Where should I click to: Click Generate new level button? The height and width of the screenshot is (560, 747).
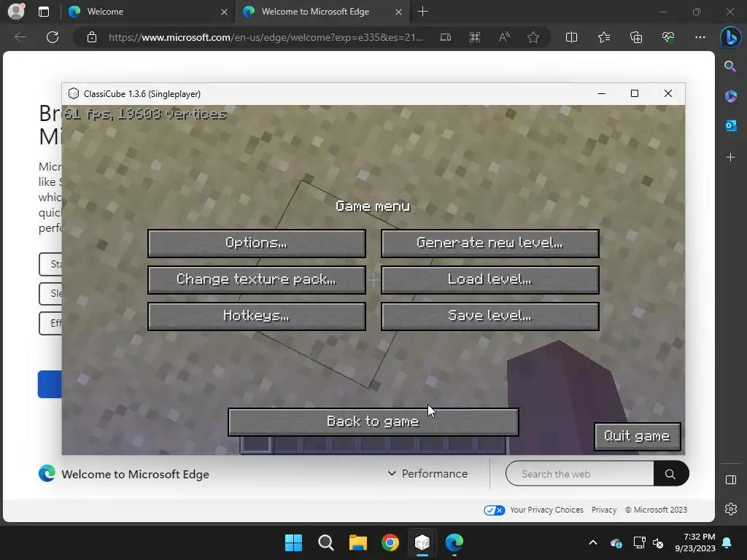(x=489, y=244)
